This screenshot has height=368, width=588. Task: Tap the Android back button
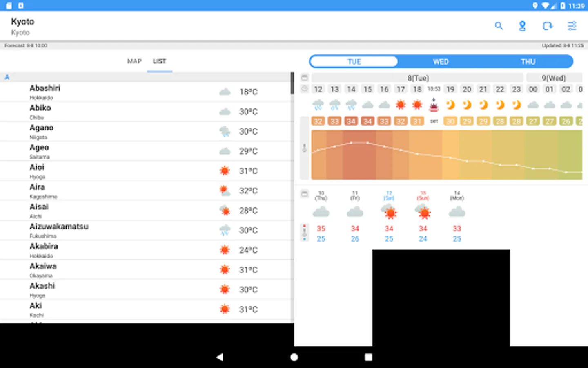point(220,357)
